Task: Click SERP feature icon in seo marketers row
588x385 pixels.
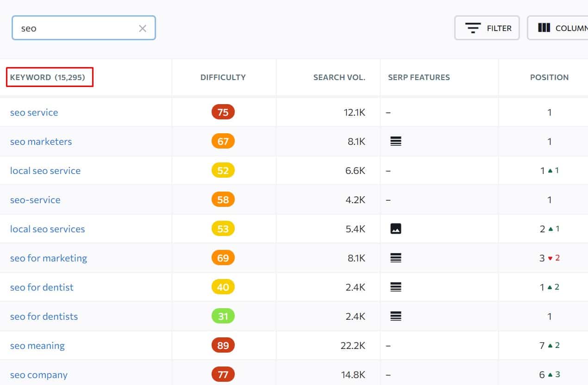Action: pyautogui.click(x=395, y=142)
